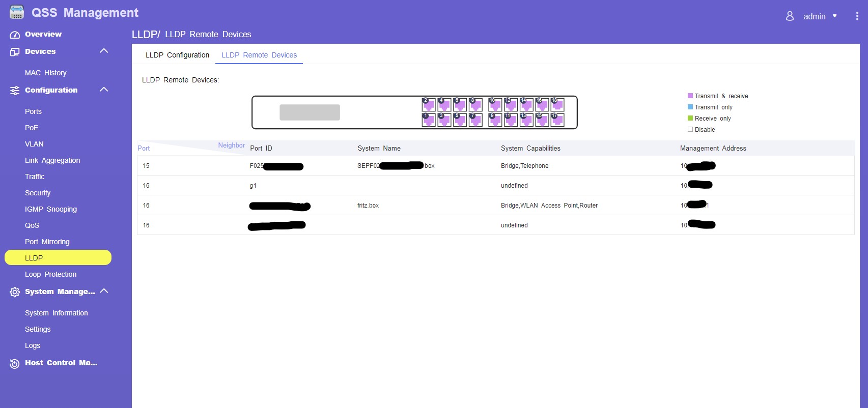Viewport: 868px width, 408px height.
Task: Collapse the Devices section
Action: (104, 51)
